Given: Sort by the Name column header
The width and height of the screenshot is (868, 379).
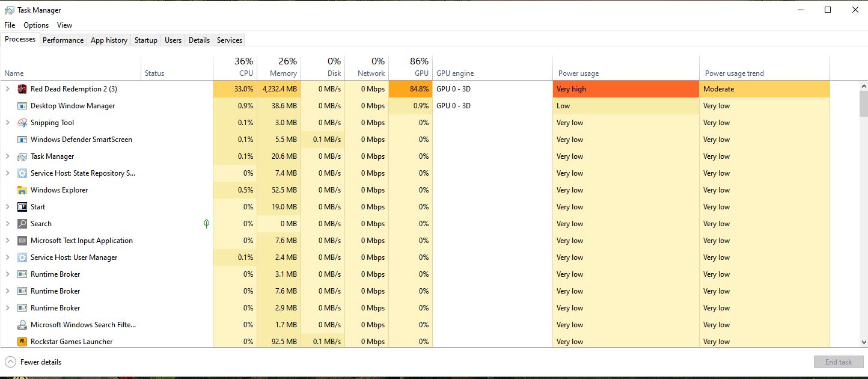Looking at the screenshot, I should point(71,67).
